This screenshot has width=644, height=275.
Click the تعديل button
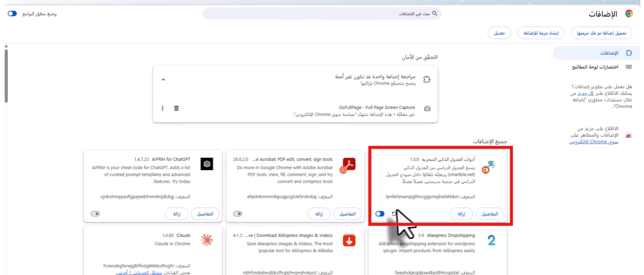[499, 33]
